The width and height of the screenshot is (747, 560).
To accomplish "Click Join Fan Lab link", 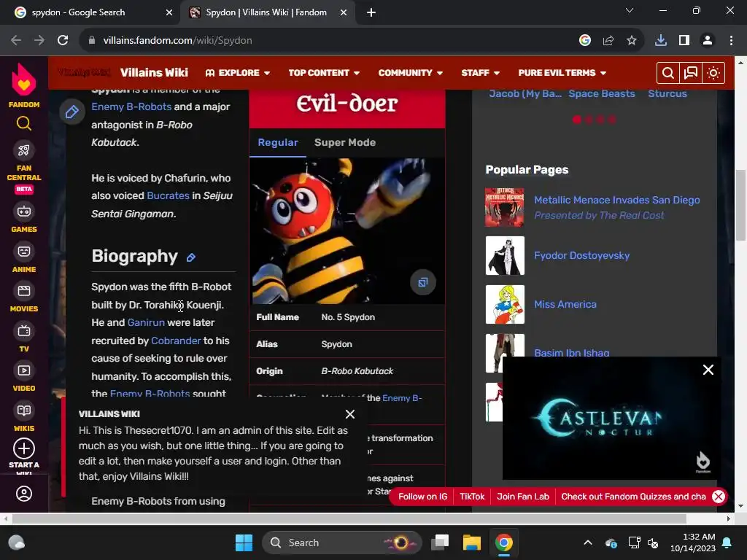I will pyautogui.click(x=522, y=497).
